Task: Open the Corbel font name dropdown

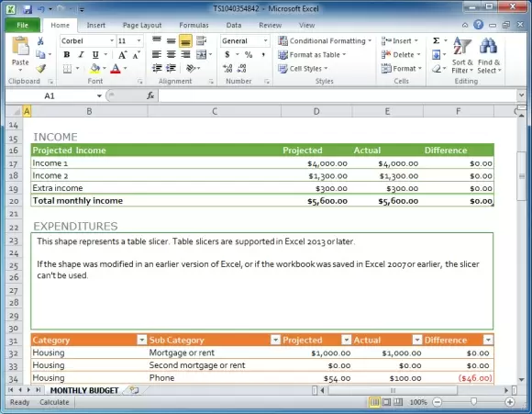Action: [x=112, y=41]
